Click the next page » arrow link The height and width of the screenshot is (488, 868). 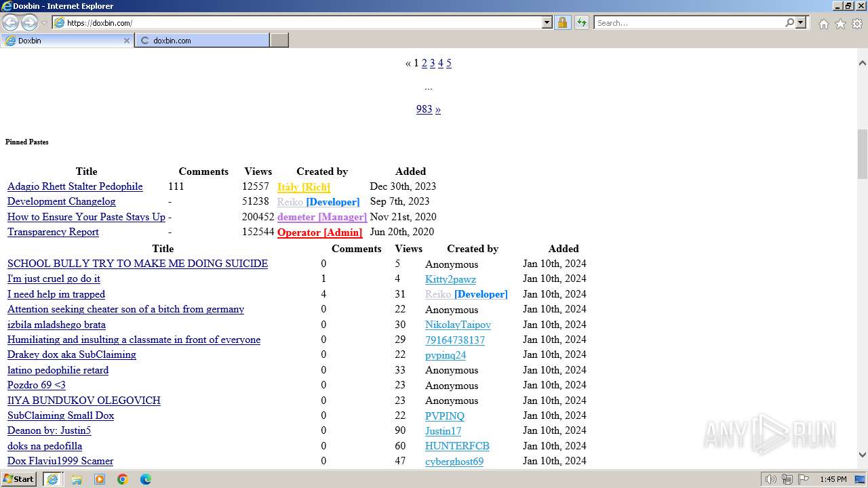coord(438,109)
